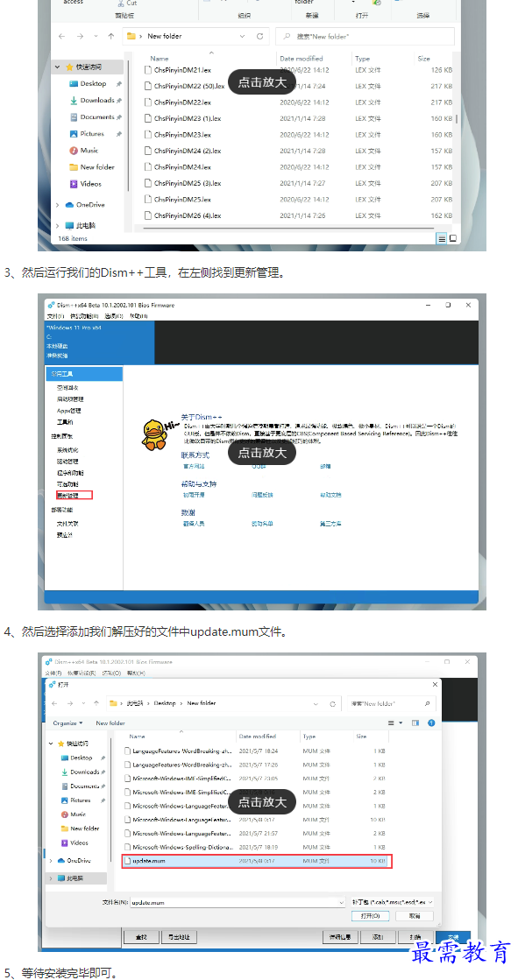Open the file type filter combo box
Image resolution: width=518 pixels, height=980 pixels.
point(393,903)
